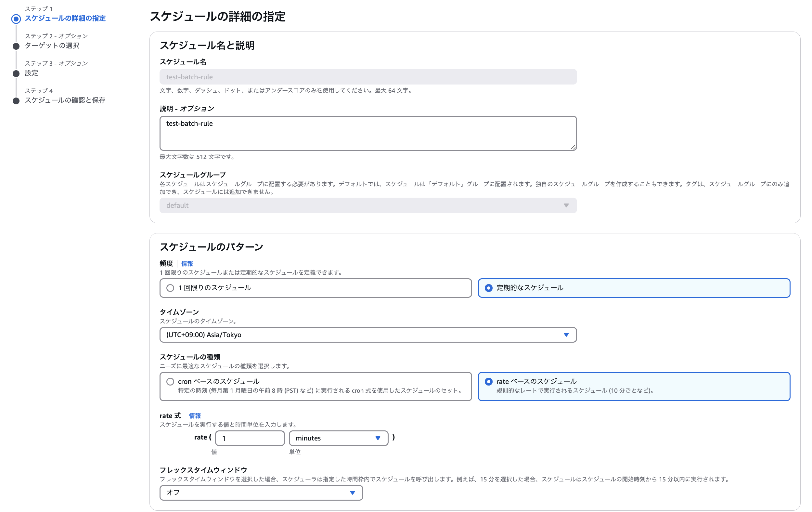Expand the minutes unit dropdown
This screenshot has width=812, height=512.
click(338, 438)
